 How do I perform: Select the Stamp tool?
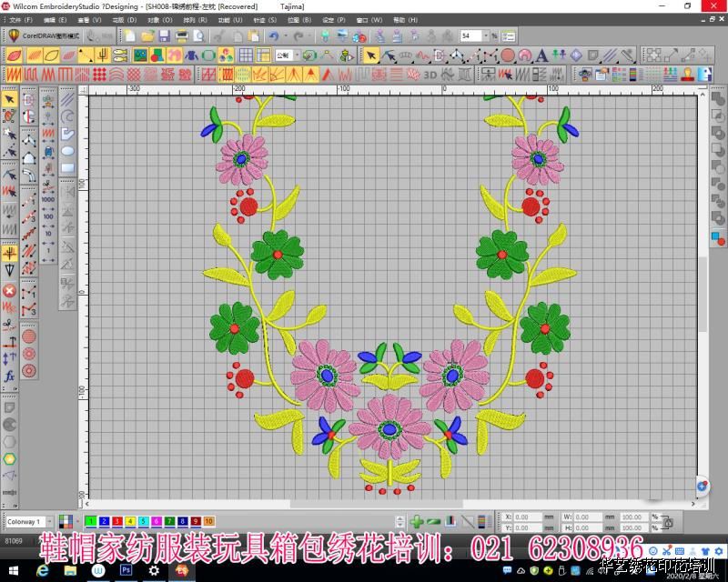[687, 75]
